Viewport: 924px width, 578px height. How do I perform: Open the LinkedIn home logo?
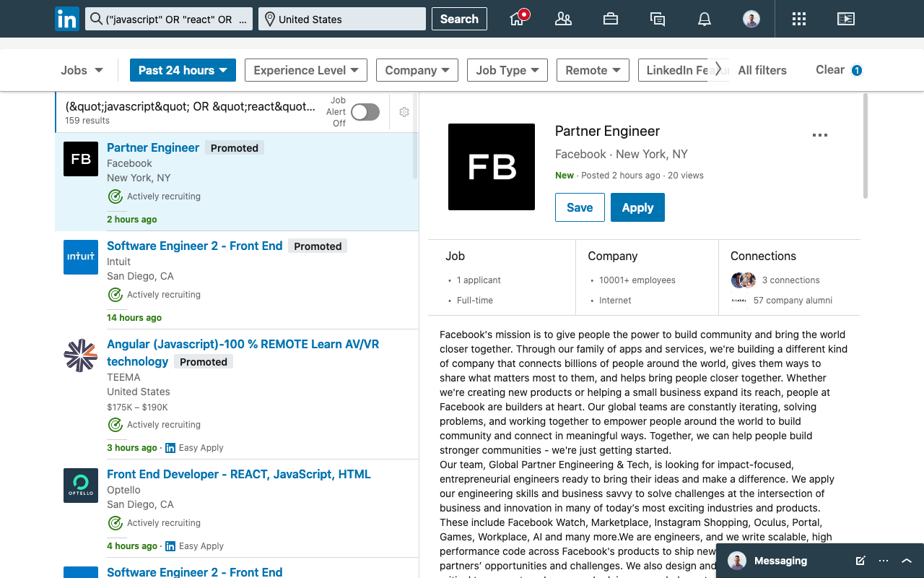coord(67,19)
